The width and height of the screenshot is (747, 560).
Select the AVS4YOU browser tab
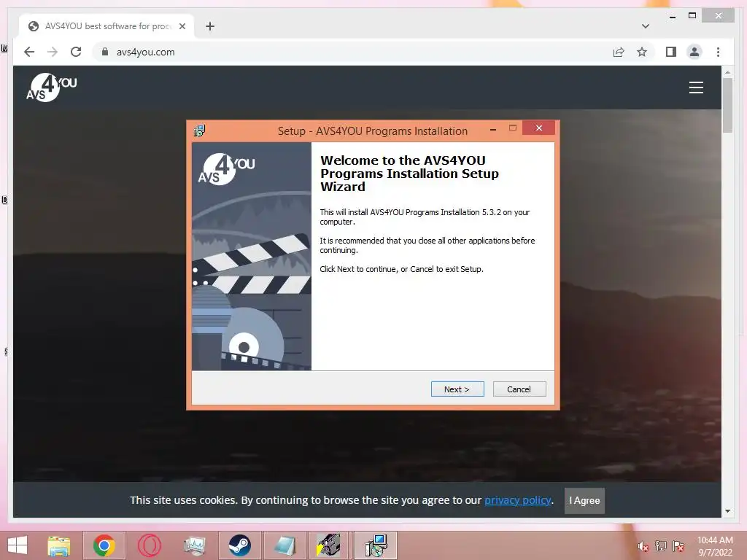107,26
